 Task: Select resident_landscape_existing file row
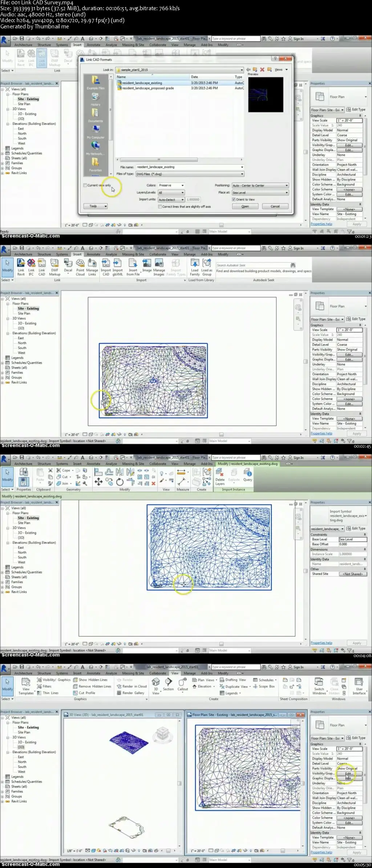pos(180,83)
